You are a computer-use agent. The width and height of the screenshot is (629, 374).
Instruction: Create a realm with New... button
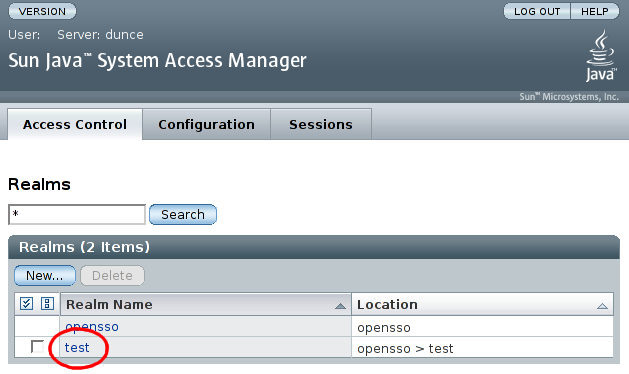click(45, 276)
